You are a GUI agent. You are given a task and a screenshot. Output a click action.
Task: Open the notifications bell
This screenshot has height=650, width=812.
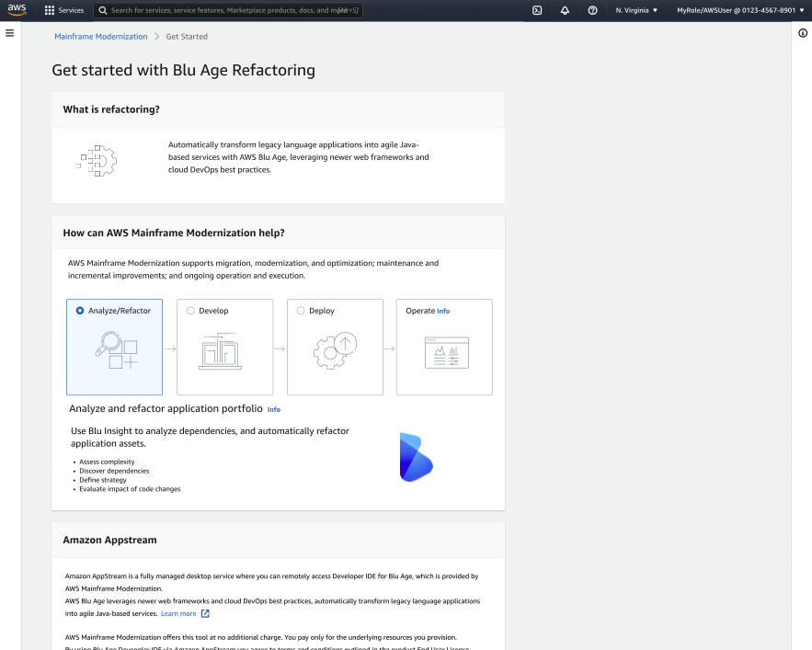(x=565, y=10)
